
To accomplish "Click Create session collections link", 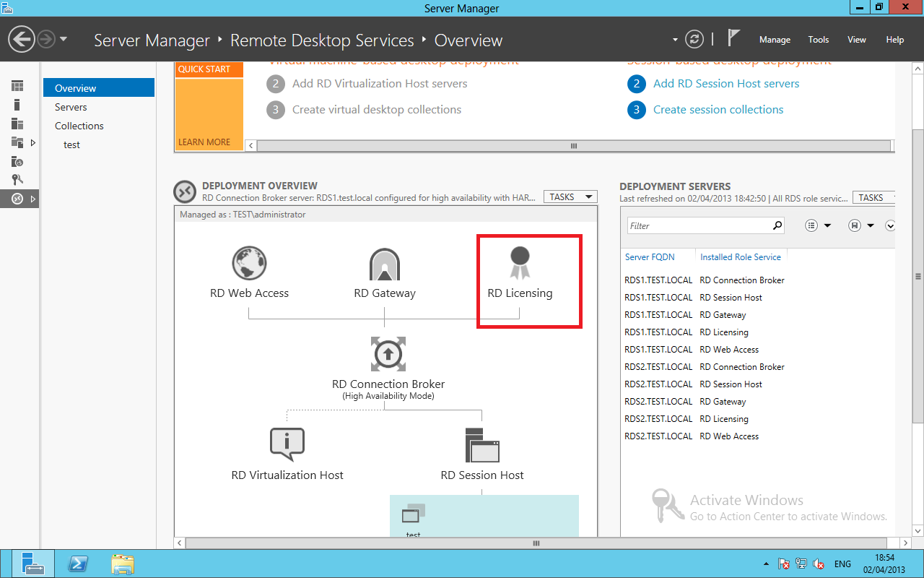I will pyautogui.click(x=718, y=109).
